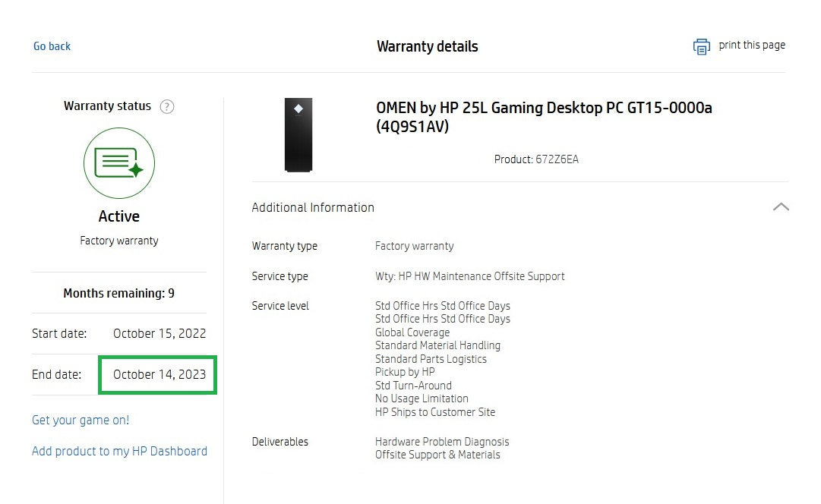
Task: Click the Go back link
Action: [52, 46]
